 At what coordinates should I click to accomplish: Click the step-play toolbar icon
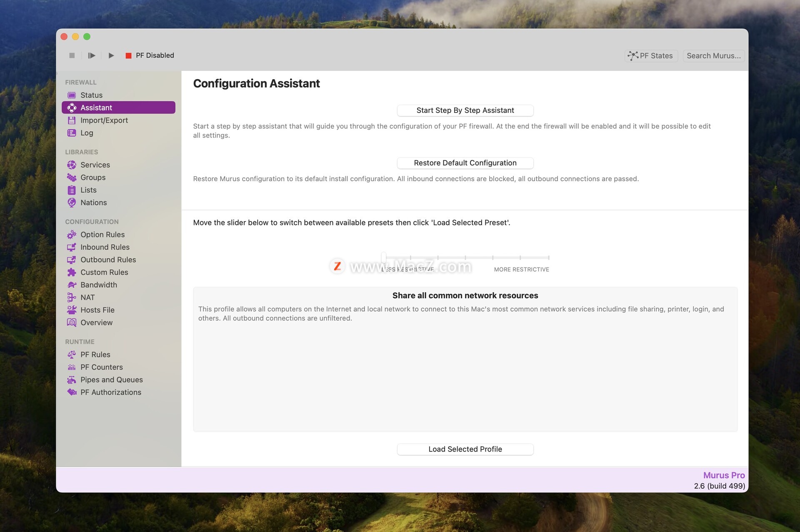point(92,55)
